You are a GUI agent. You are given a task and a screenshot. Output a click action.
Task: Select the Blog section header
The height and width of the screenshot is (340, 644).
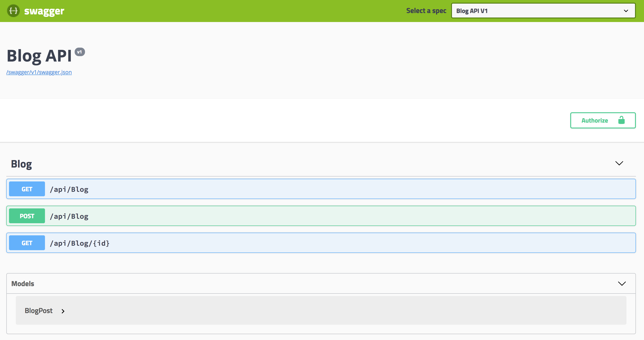[21, 163]
